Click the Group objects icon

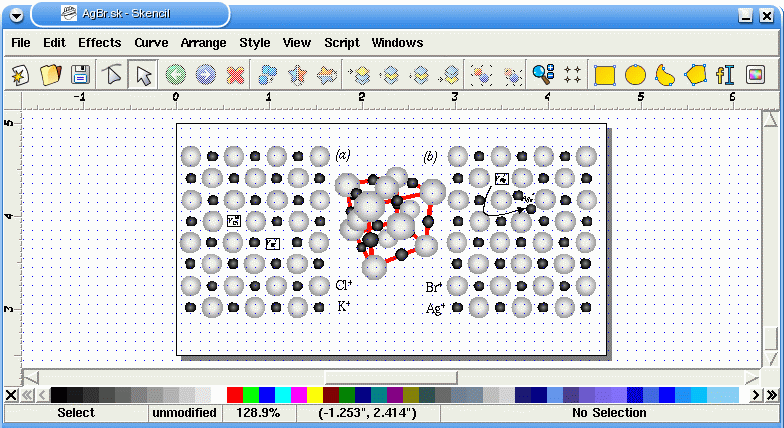(x=481, y=75)
